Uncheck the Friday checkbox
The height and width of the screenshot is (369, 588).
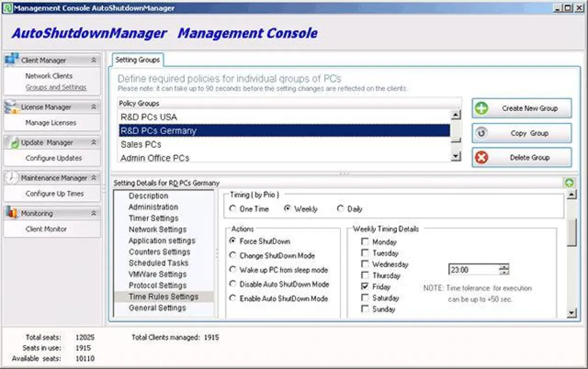tap(365, 287)
